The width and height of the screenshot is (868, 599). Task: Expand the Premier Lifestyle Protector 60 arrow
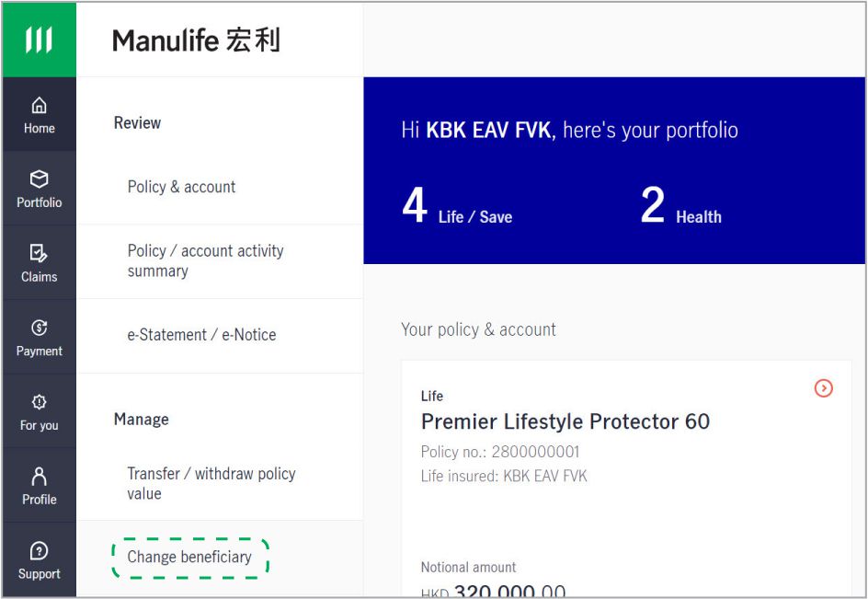point(823,388)
